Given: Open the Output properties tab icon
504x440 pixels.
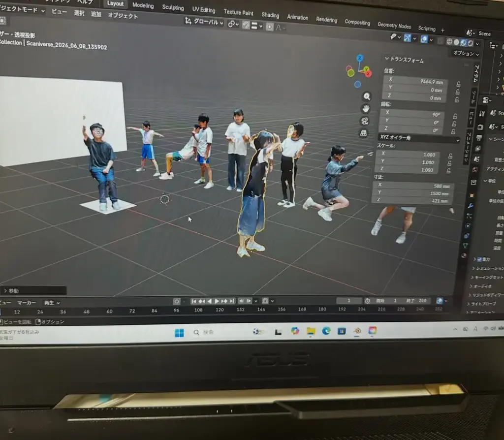Looking at the screenshot, I should point(479,138).
